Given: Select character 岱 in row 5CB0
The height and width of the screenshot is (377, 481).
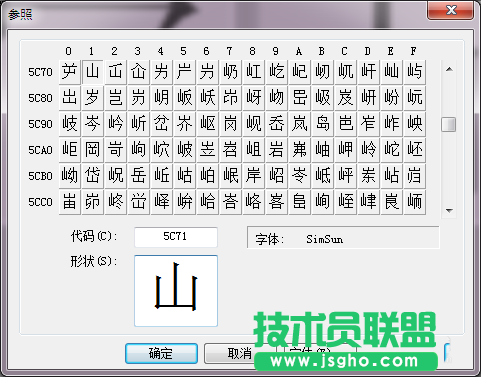Looking at the screenshot, I should click(x=92, y=176).
